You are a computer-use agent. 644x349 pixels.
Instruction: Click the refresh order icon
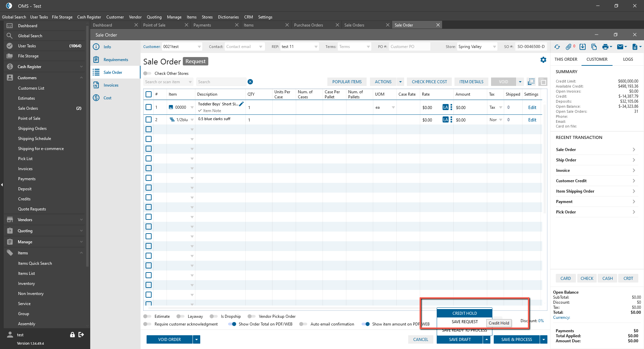[x=557, y=47]
